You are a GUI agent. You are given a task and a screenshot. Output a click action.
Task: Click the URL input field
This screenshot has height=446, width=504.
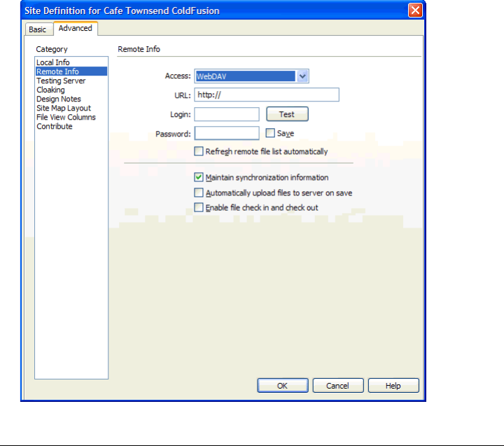click(x=267, y=95)
